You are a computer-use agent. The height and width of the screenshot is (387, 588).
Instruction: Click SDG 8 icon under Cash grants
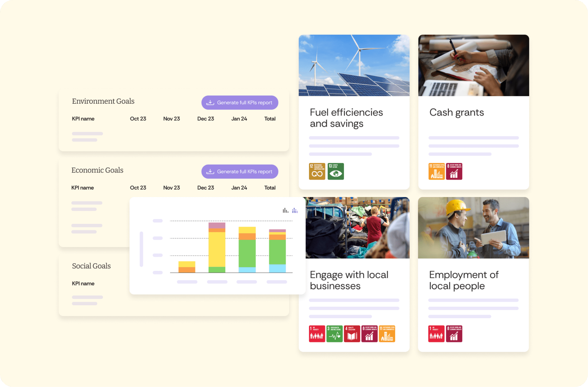454,171
